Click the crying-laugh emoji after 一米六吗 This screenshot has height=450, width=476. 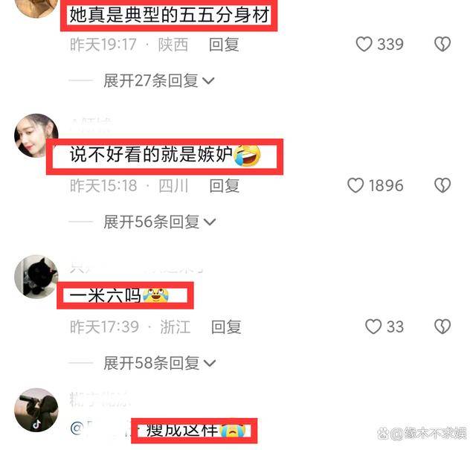point(155,295)
